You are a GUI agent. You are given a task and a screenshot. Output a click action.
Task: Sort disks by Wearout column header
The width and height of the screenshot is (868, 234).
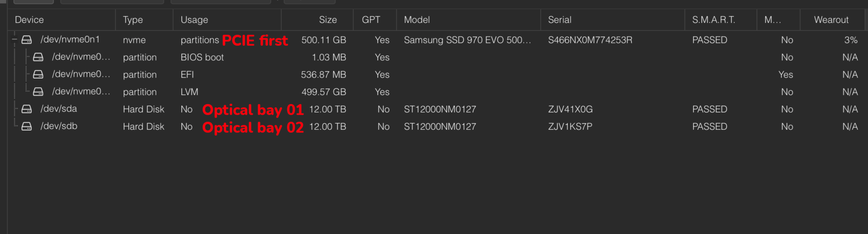point(831,20)
